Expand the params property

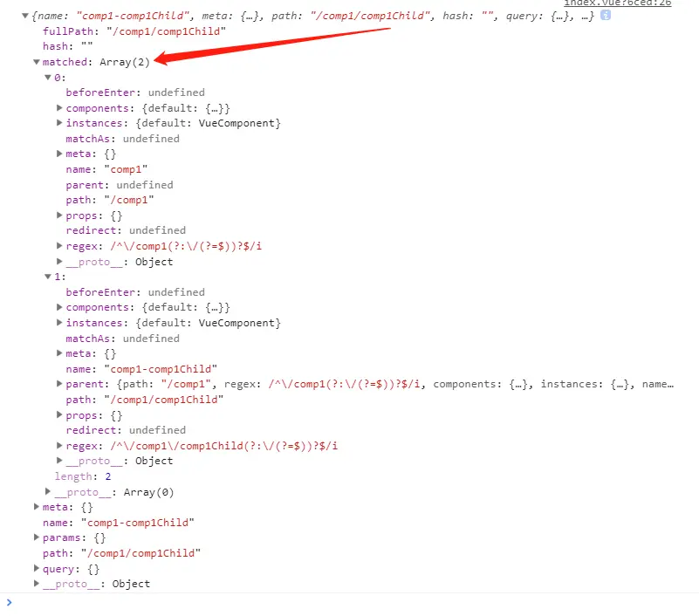tap(37, 537)
